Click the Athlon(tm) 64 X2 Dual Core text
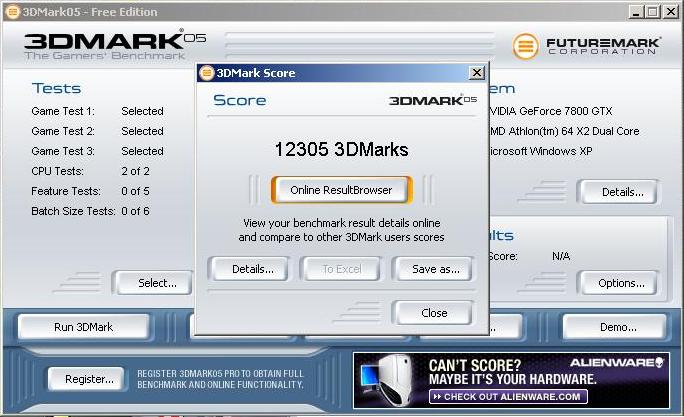684x417 pixels. [574, 131]
